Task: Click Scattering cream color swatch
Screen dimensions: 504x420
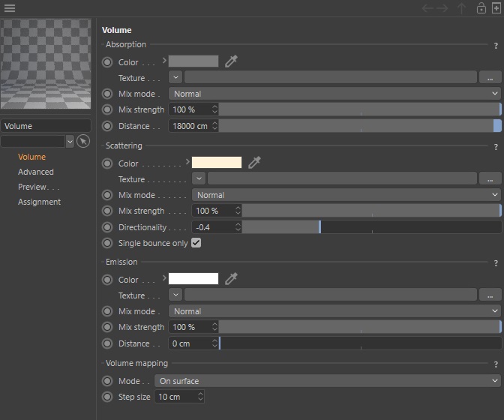Action: (217, 162)
